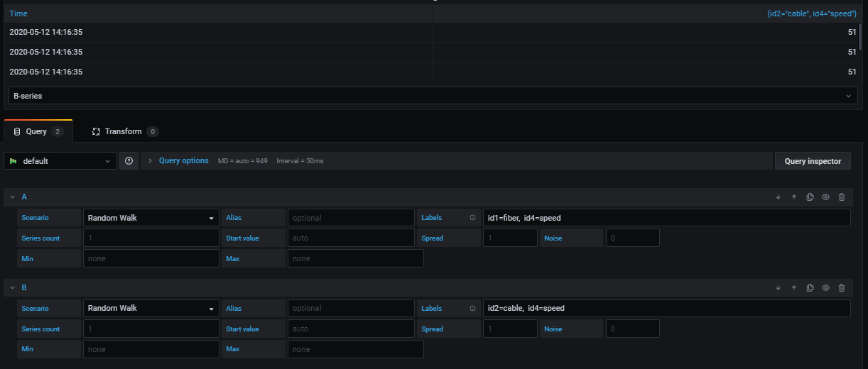868x369 pixels.
Task: Switch to the Transform tab
Action: (124, 131)
